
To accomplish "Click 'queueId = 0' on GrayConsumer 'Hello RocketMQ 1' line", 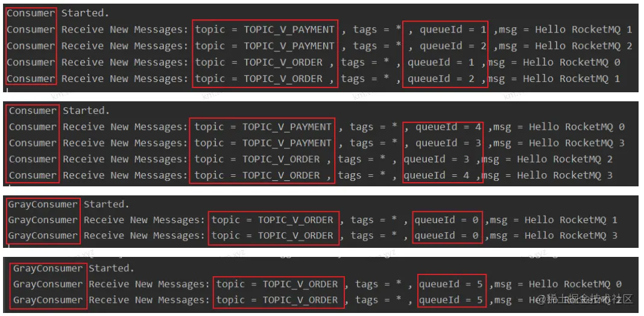I will coord(446,220).
